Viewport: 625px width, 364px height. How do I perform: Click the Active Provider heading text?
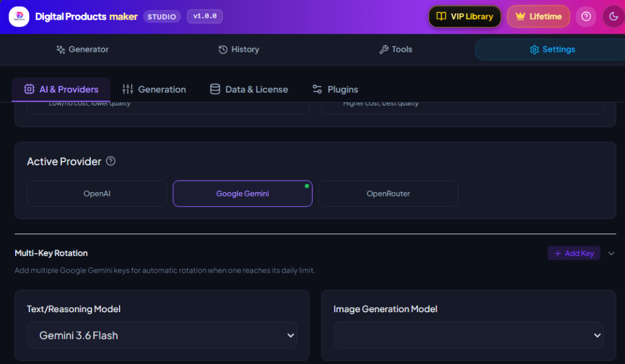click(64, 162)
